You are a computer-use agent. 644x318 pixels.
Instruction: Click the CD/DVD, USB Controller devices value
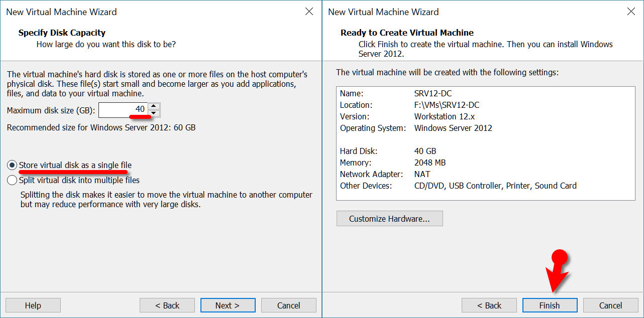tap(495, 186)
